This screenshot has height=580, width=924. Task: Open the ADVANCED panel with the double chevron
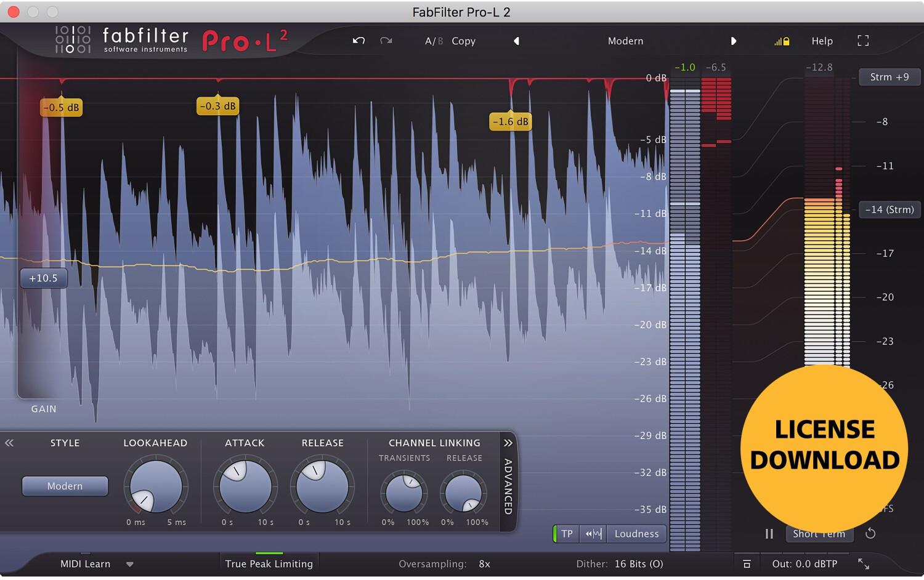pyautogui.click(x=508, y=443)
